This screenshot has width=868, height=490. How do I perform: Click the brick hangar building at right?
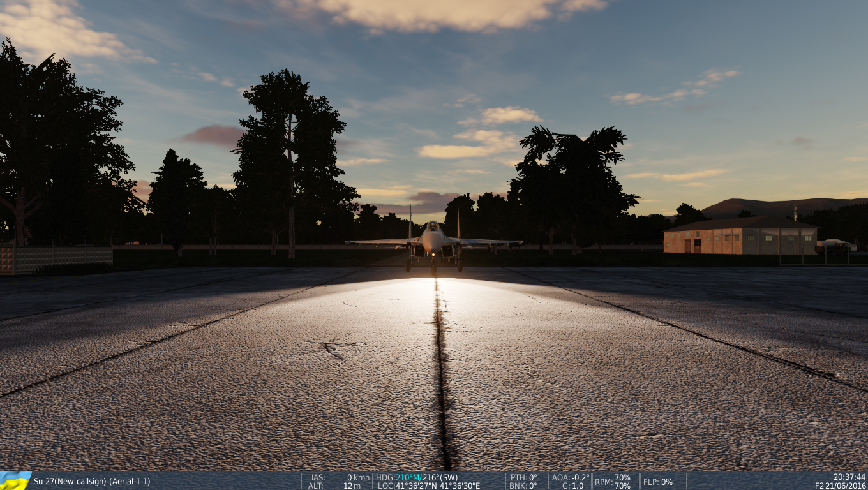pos(740,236)
